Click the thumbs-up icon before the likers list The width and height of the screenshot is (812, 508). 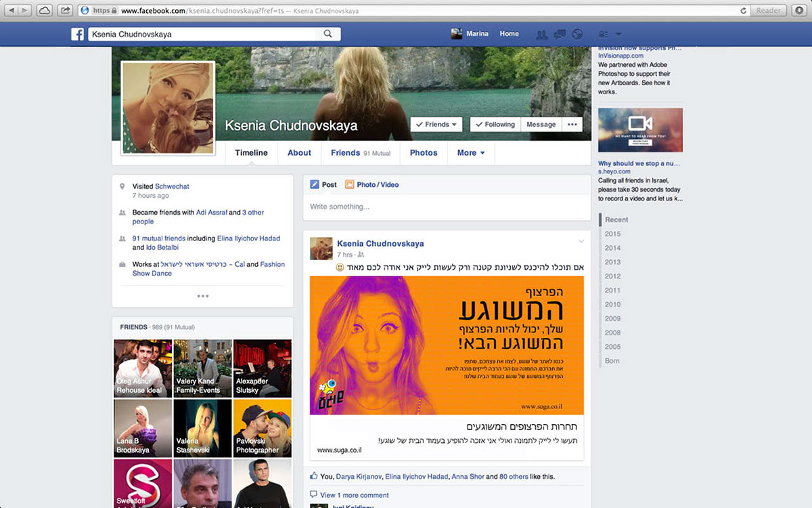(x=313, y=476)
